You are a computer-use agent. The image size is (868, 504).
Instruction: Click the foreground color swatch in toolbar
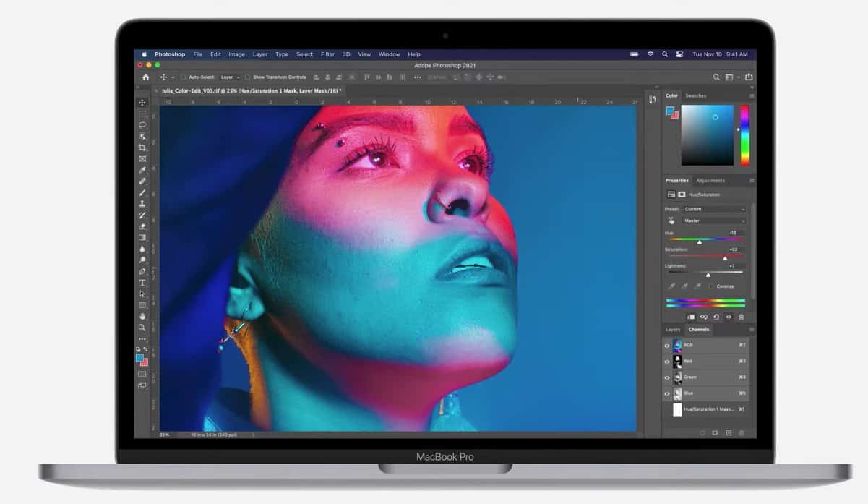click(139, 357)
